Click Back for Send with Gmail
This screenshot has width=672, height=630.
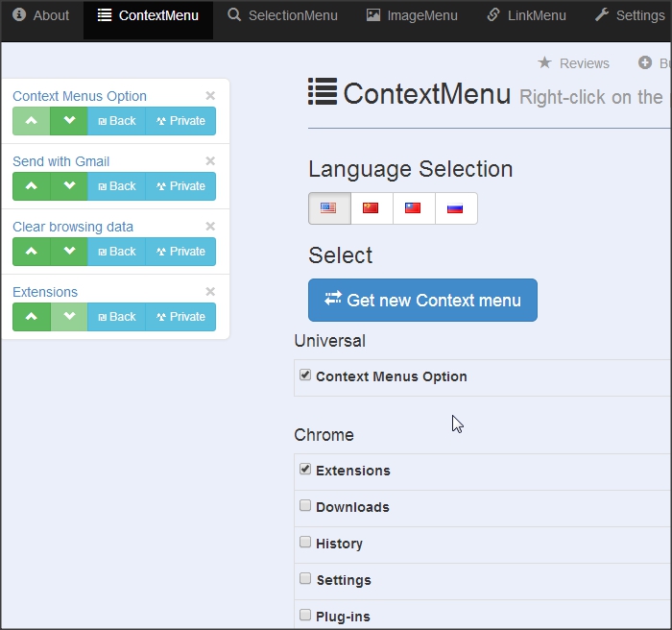coord(116,186)
